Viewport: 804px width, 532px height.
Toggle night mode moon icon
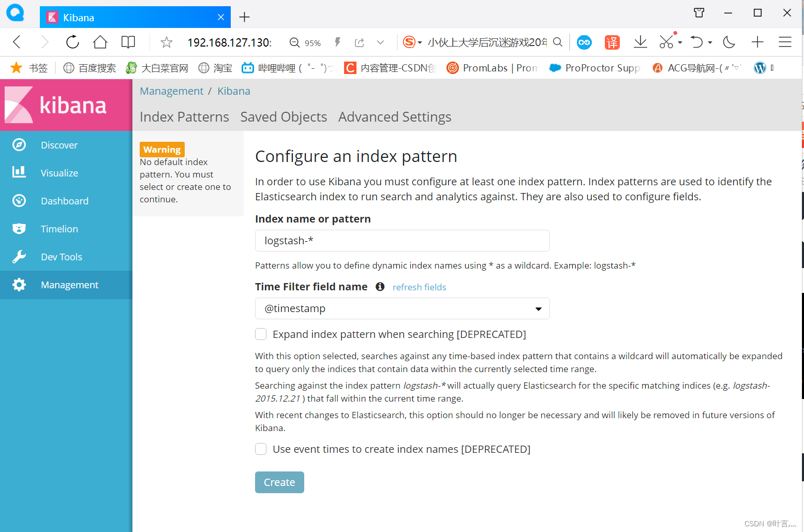pyautogui.click(x=729, y=42)
